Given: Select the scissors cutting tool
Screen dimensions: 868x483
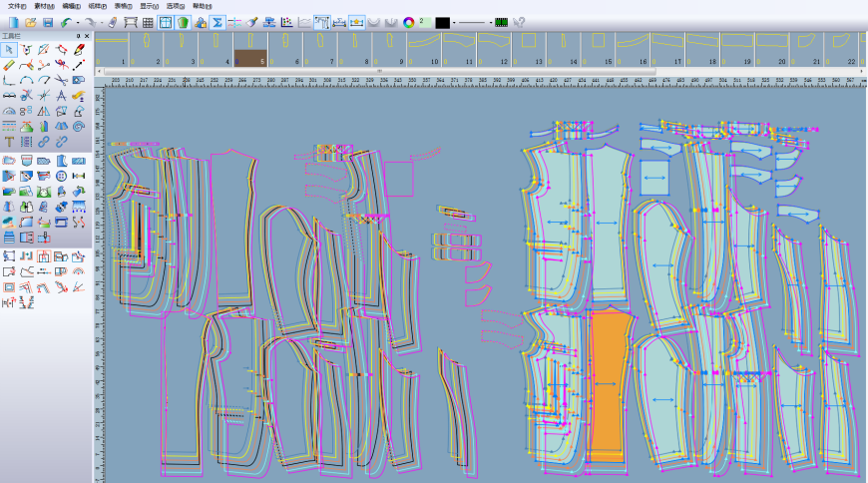Looking at the screenshot, I should 61,80.
